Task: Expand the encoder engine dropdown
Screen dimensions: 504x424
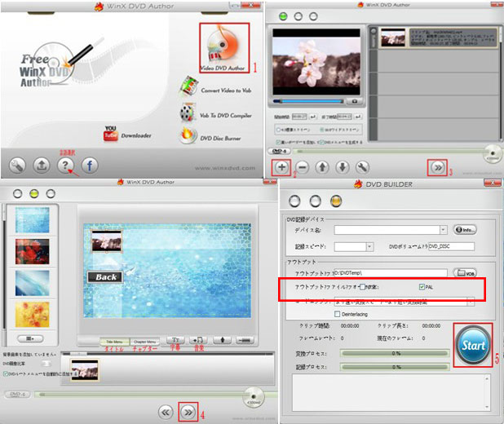Action: pyautogui.click(x=471, y=302)
